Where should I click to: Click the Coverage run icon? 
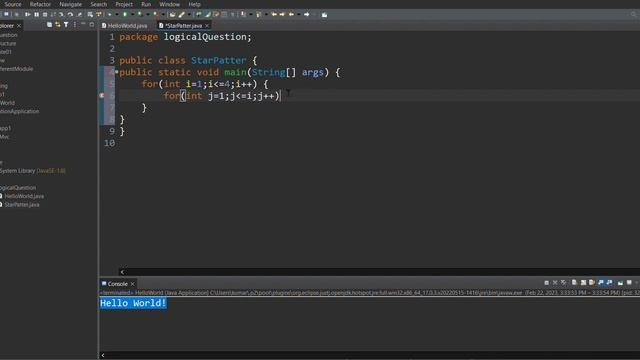coord(140,14)
